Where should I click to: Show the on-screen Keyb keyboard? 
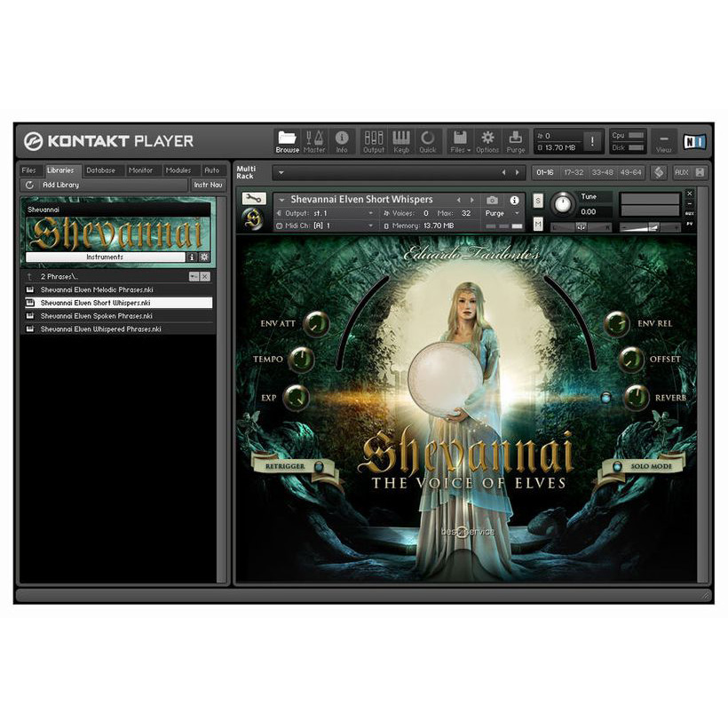401,142
